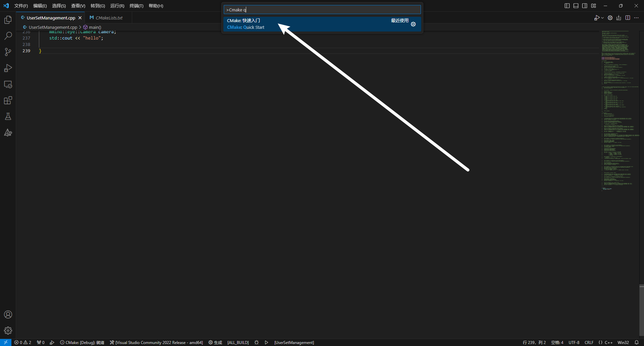Screen dimensions: 644x346
Task: Open CMake build target [ALL_BUILD] selector
Action: click(238, 342)
